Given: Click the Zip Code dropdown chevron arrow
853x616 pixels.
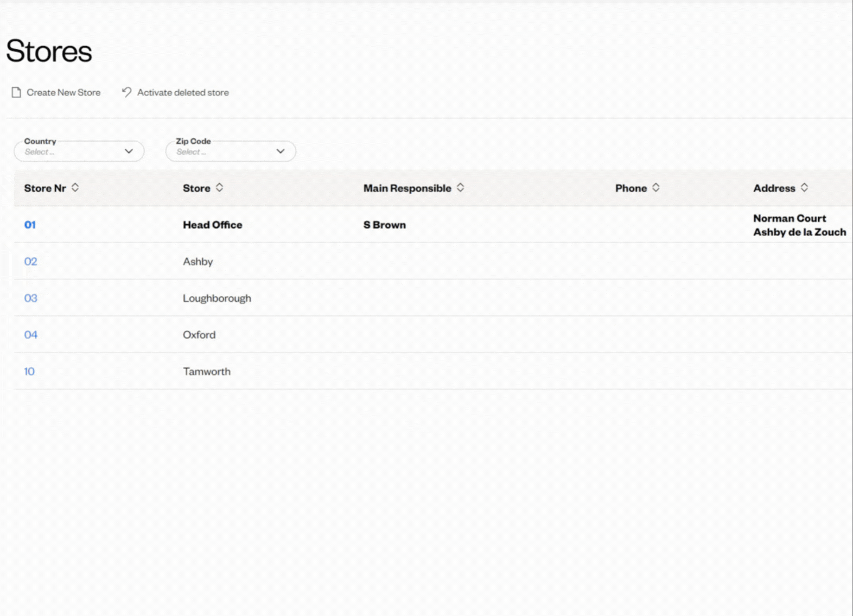Looking at the screenshot, I should pos(281,151).
